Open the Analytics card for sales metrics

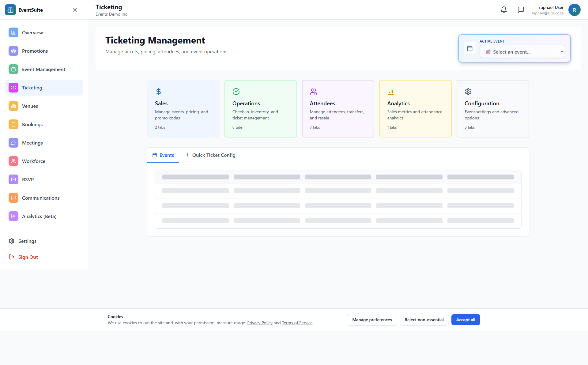coord(415,109)
